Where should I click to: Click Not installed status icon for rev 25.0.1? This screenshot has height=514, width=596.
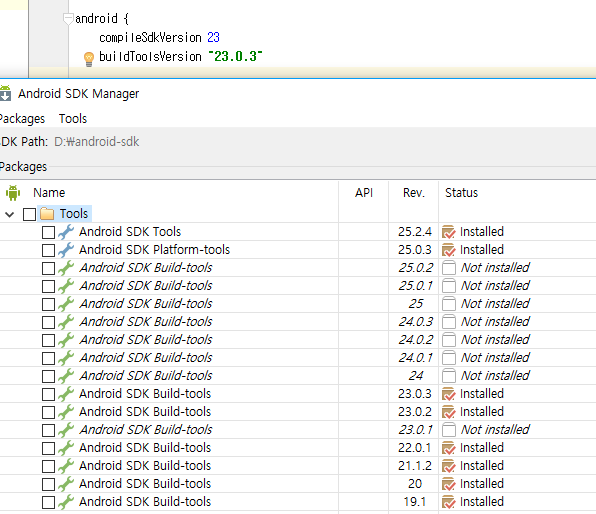click(449, 286)
